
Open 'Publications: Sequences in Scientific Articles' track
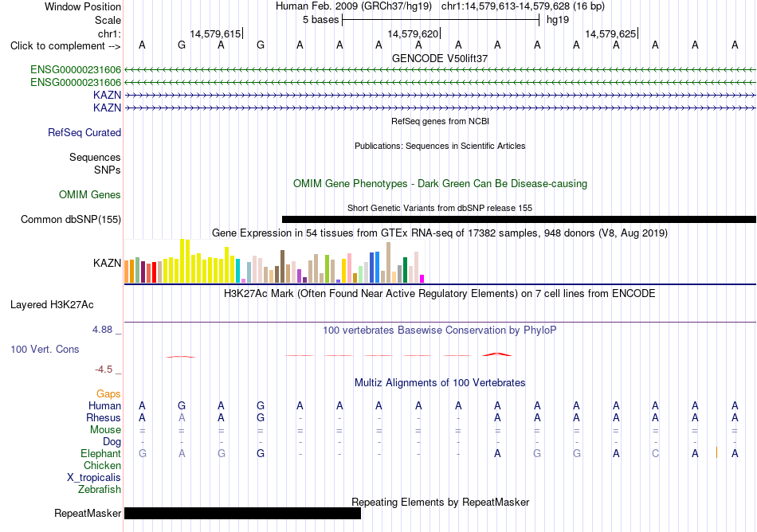click(x=440, y=146)
